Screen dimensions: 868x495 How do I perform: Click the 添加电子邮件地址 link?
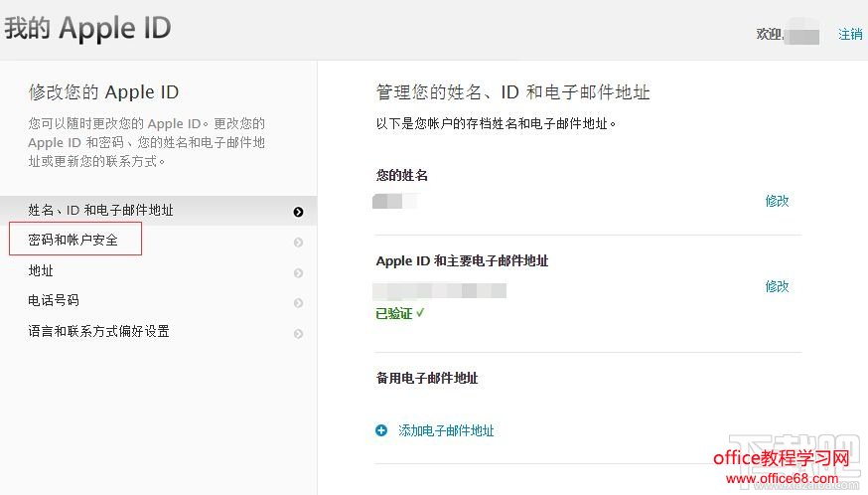pos(446,431)
